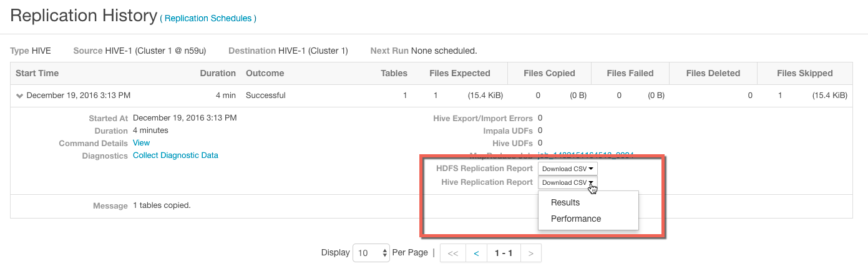Go to the previous page arrow
Image resolution: width=868 pixels, height=266 pixels.
tap(476, 254)
